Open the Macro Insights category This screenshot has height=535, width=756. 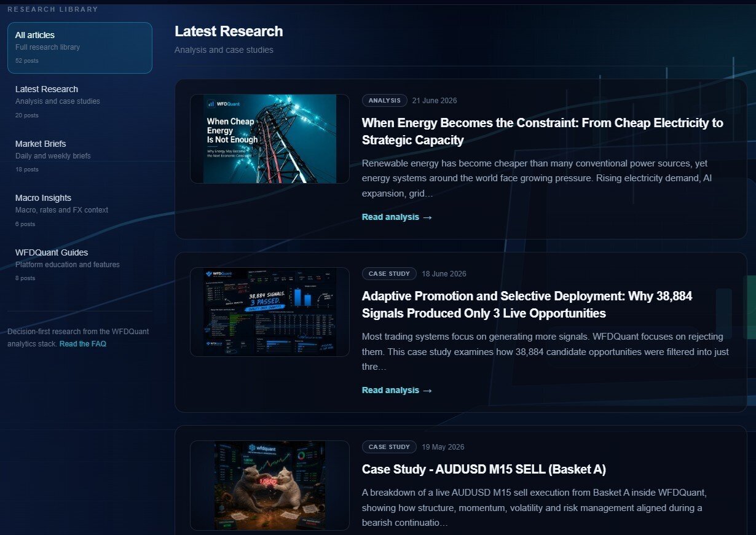click(80, 210)
